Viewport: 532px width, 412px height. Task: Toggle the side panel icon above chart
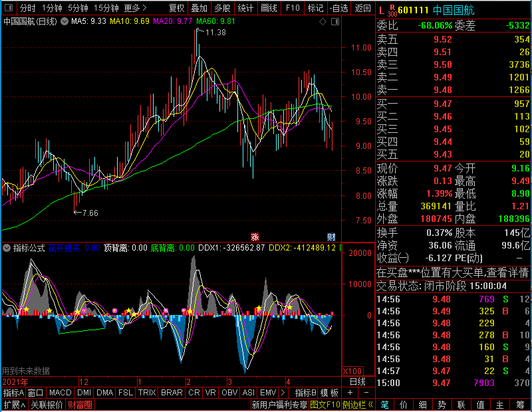[335, 22]
